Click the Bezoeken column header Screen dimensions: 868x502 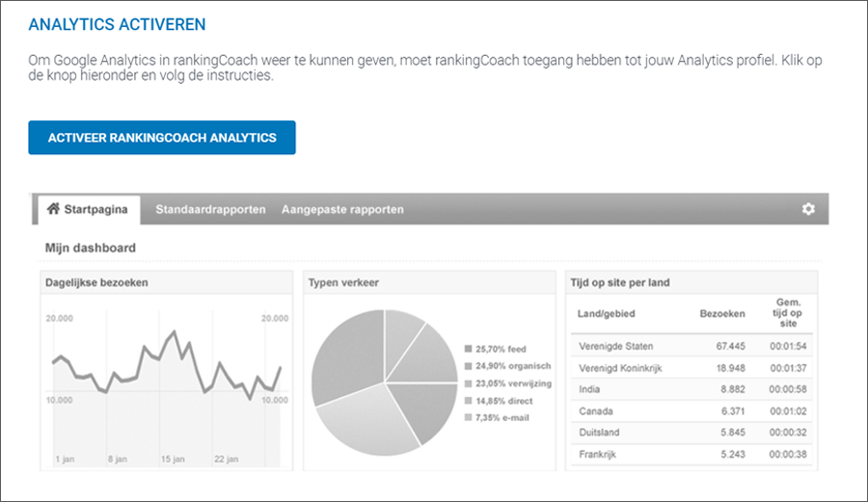tap(722, 313)
